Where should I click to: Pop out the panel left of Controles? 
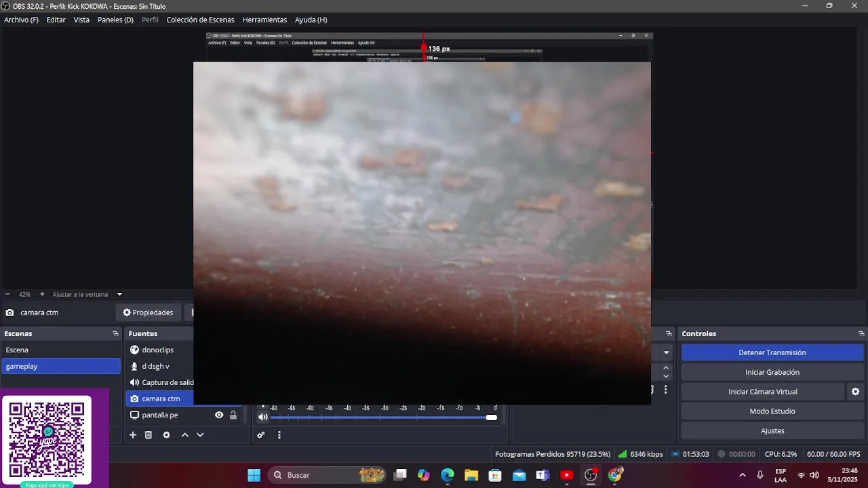coord(669,333)
